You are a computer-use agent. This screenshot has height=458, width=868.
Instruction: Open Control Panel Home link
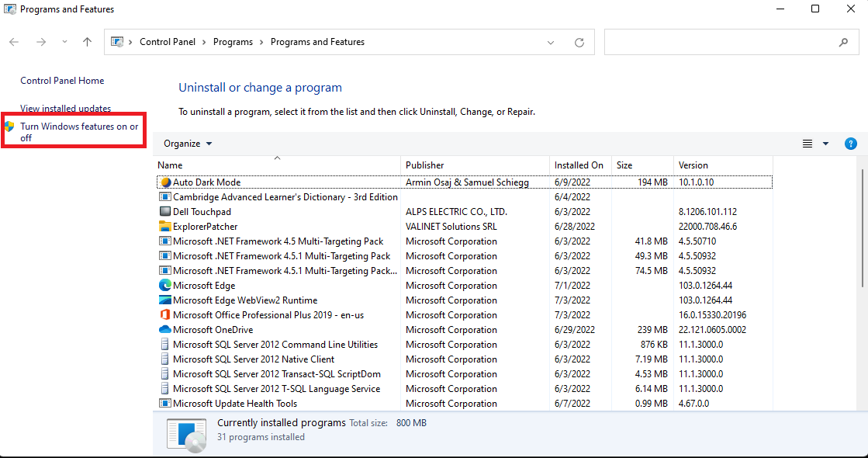62,81
